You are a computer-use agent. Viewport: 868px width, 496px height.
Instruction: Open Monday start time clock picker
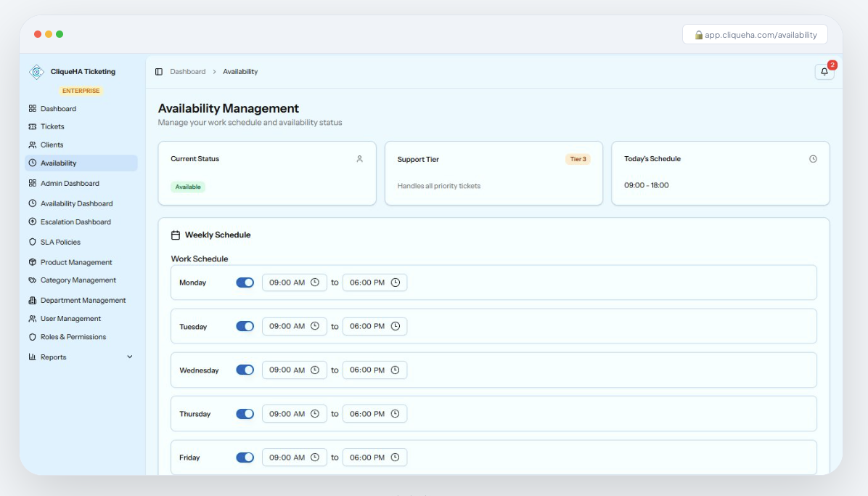tap(315, 282)
